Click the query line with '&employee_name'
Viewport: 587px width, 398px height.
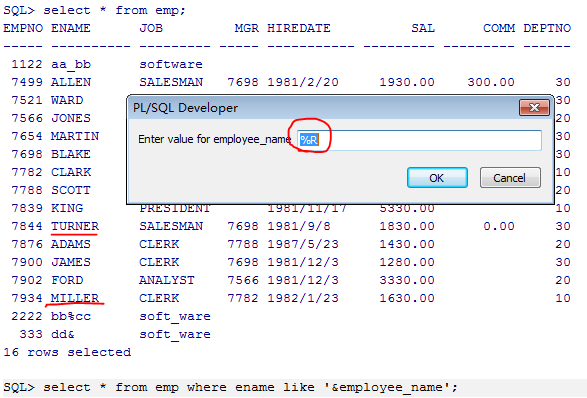(230, 387)
